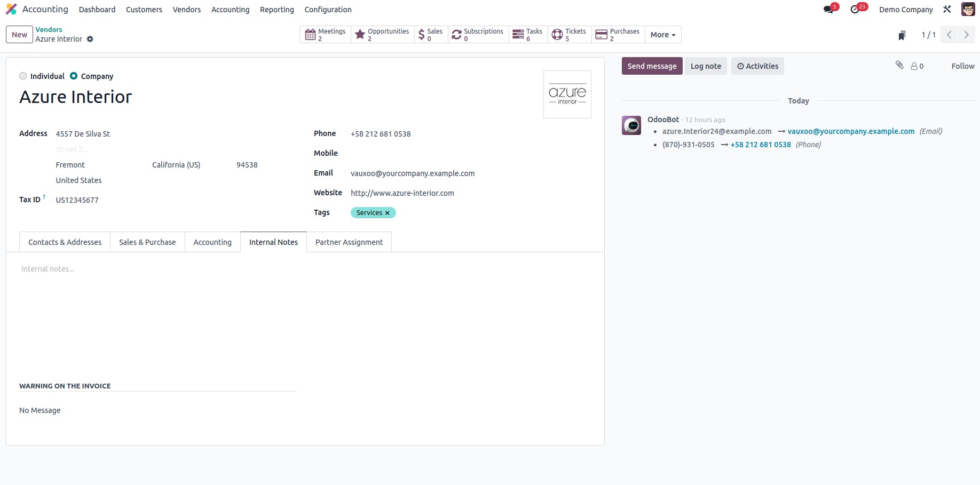
Task: Open the user avatar menu
Action: pos(968,9)
